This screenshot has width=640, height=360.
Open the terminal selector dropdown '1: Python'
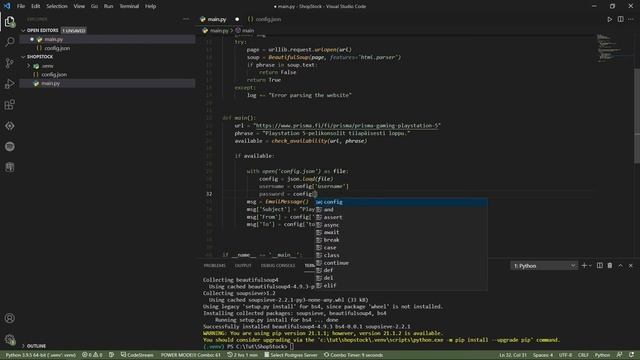(544, 266)
